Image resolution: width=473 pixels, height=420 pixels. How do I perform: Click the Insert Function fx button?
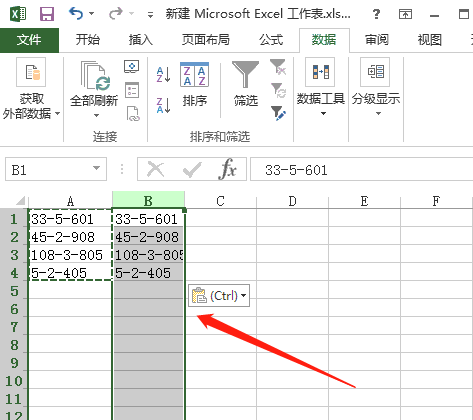click(228, 169)
